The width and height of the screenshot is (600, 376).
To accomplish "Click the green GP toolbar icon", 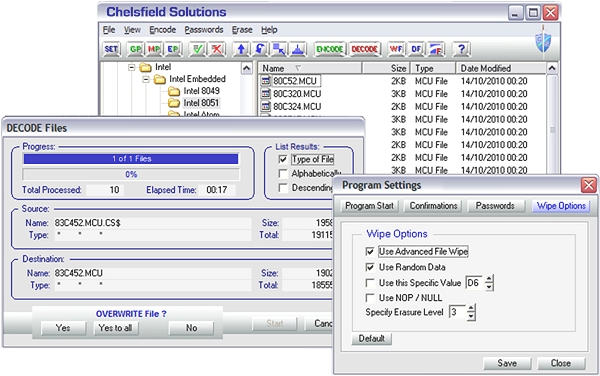I will pos(135,49).
